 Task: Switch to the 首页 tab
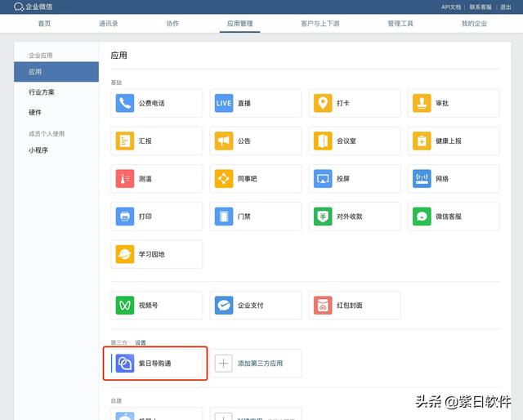(x=44, y=24)
